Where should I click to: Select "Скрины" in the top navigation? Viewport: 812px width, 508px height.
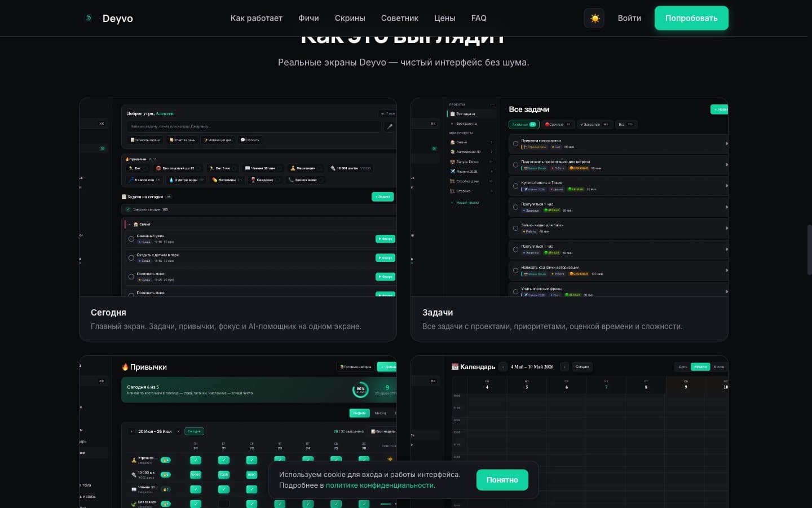[x=350, y=18]
